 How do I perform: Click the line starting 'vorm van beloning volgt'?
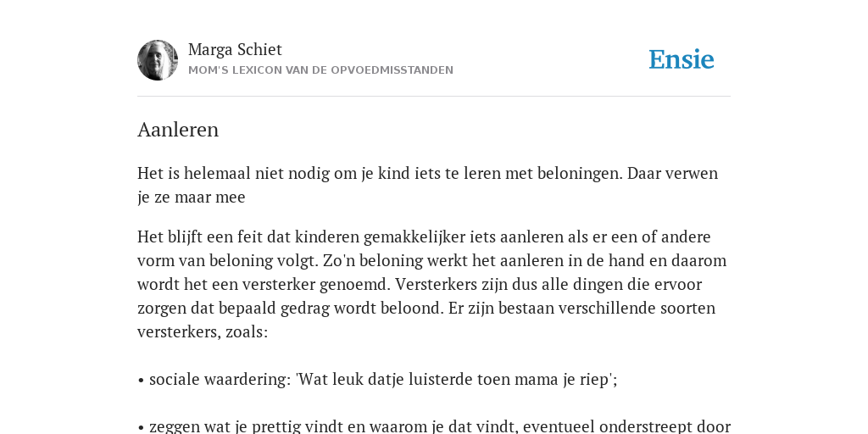(x=431, y=261)
